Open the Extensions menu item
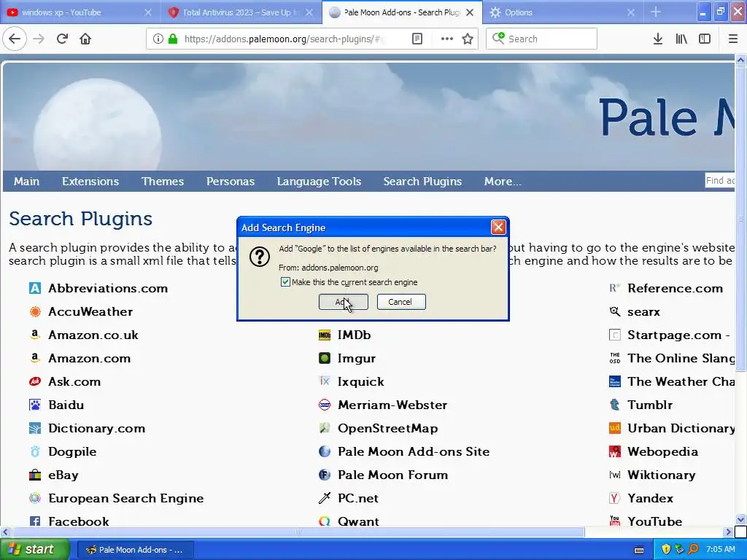 (x=90, y=182)
